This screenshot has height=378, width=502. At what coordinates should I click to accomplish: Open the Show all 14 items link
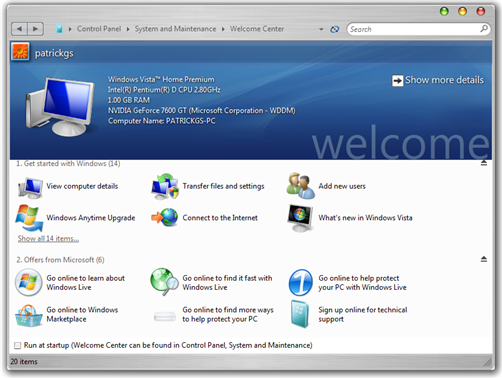click(48, 238)
